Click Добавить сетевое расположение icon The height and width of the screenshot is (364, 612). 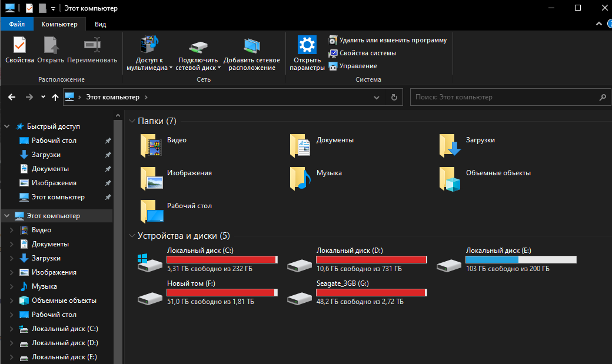coord(251,45)
